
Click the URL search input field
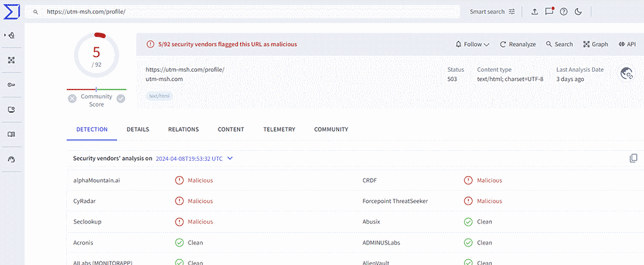pyautogui.click(x=243, y=12)
